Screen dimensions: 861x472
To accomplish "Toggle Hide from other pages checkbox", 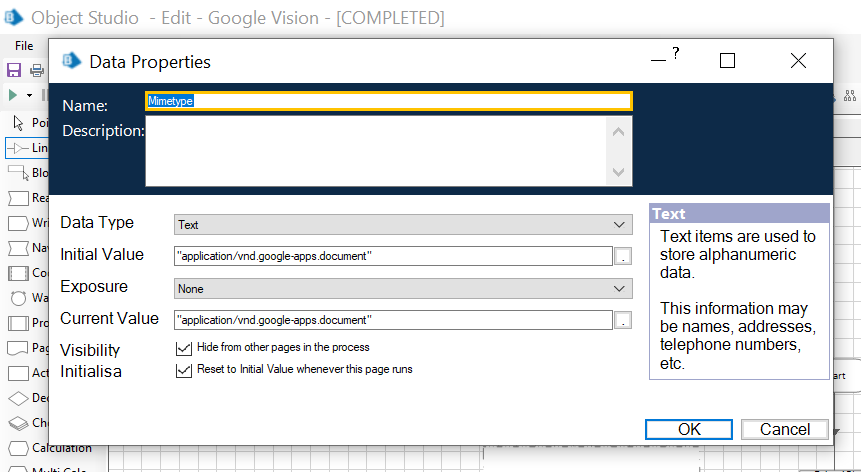I will point(184,348).
